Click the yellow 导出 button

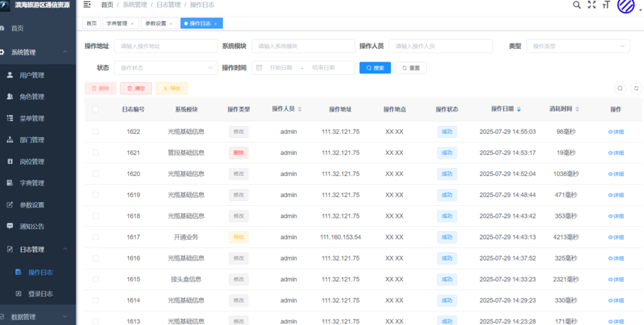coord(171,88)
